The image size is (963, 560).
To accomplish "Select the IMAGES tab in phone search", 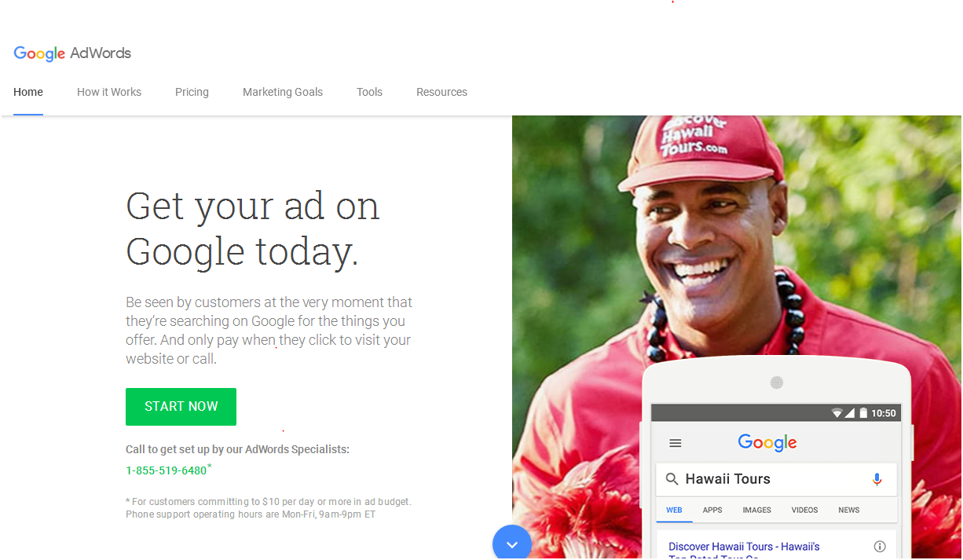I will click(756, 510).
